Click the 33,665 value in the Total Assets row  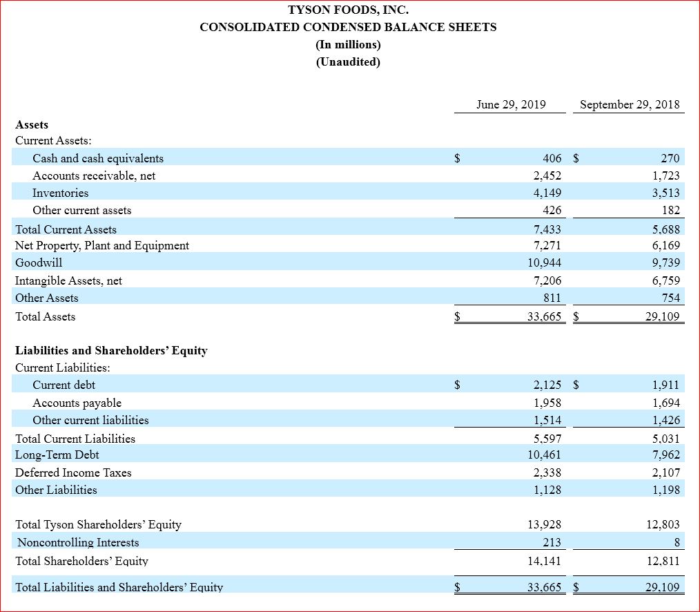544,317
